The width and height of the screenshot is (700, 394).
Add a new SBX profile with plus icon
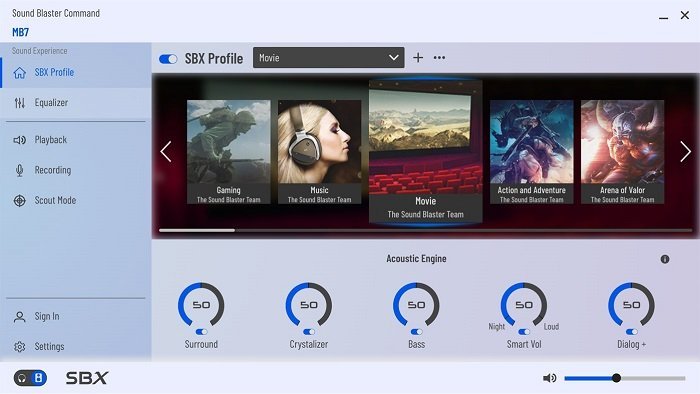point(418,58)
